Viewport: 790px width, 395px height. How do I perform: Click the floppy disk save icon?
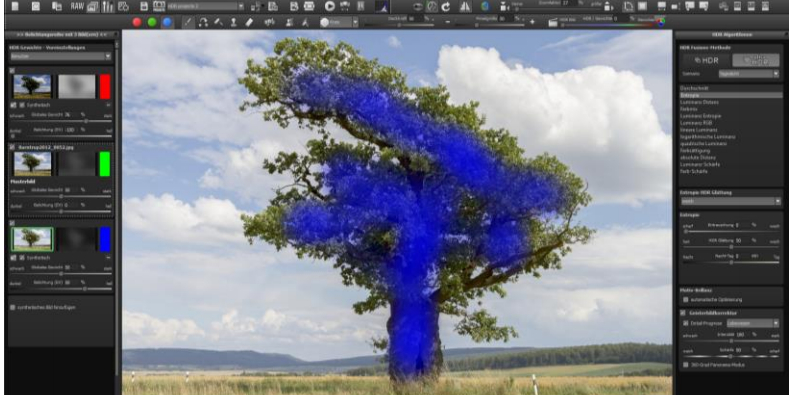point(144,7)
